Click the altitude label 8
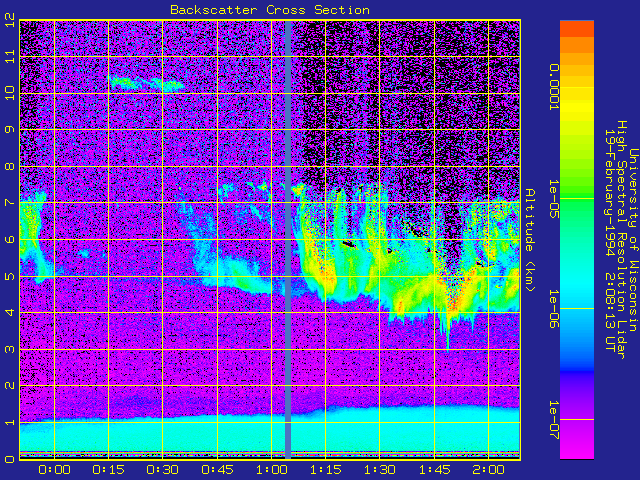The image size is (640, 480). pyautogui.click(x=10, y=167)
